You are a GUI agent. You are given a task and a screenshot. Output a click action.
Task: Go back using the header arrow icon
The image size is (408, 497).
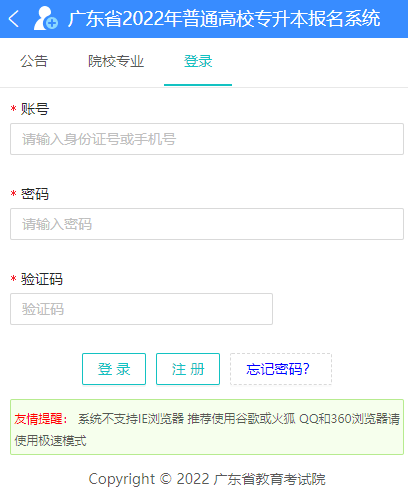click(x=14, y=19)
